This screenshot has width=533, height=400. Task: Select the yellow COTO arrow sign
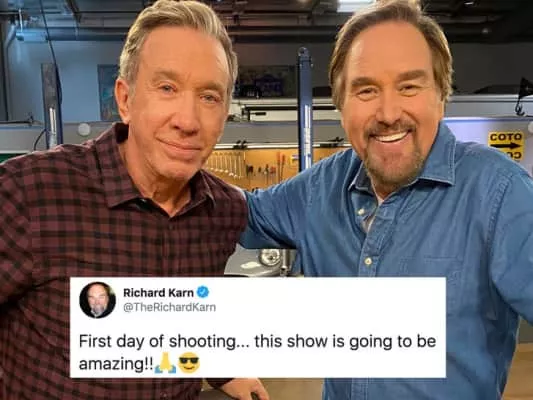coord(506,145)
